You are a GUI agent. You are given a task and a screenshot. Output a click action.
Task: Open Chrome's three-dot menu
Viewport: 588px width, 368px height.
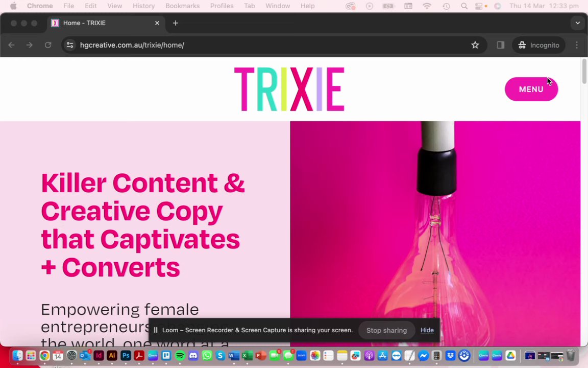coord(577,45)
